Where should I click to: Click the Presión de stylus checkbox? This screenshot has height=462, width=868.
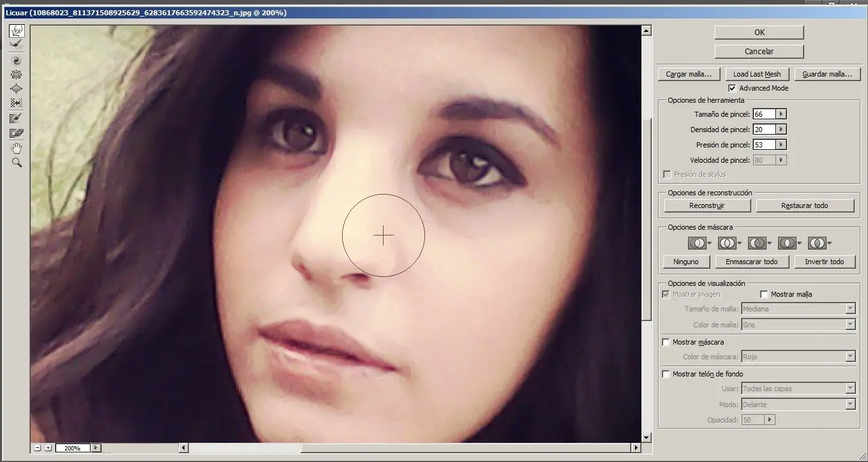[668, 174]
